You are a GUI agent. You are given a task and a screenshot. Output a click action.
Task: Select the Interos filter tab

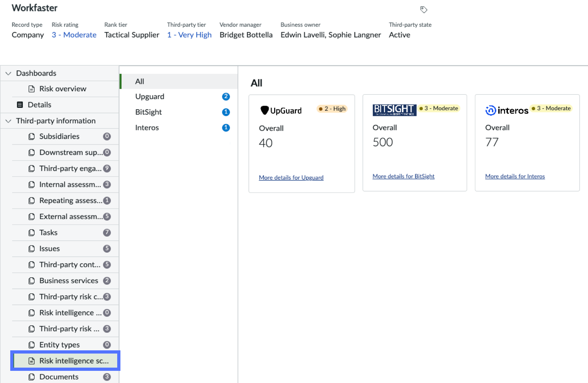179,127
